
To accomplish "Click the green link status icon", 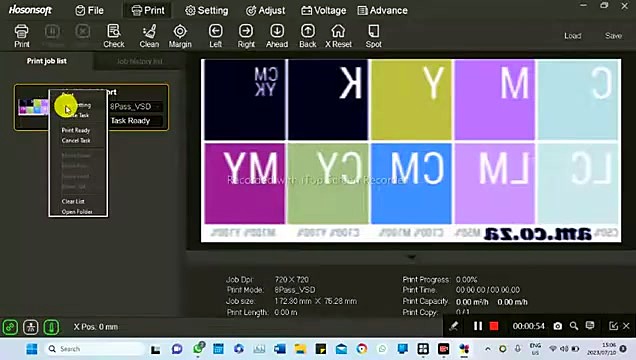I will pyautogui.click(x=10, y=327).
